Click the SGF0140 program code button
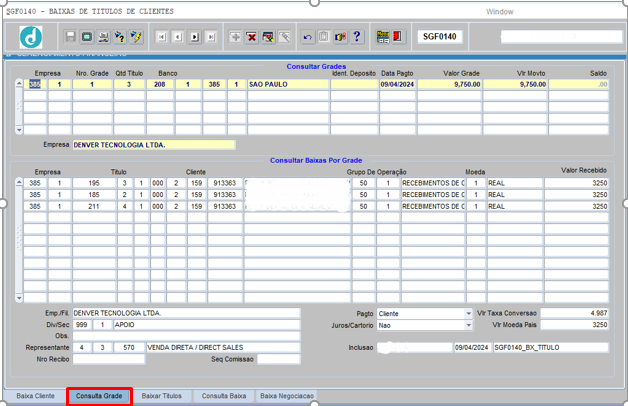628x406 pixels. pos(439,37)
